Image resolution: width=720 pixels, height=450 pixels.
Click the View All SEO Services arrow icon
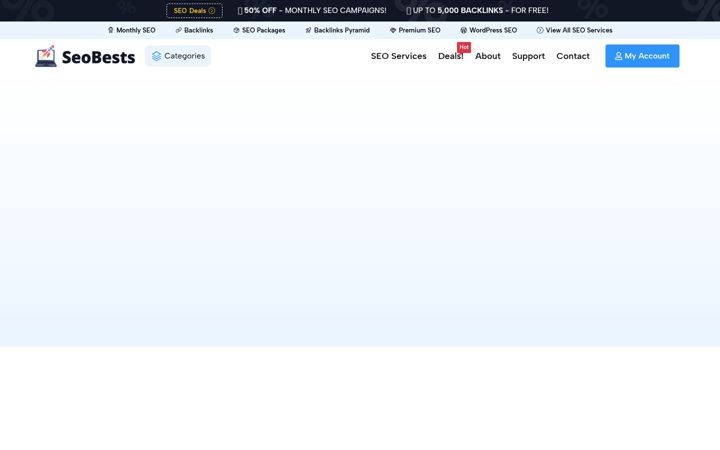coord(540,30)
